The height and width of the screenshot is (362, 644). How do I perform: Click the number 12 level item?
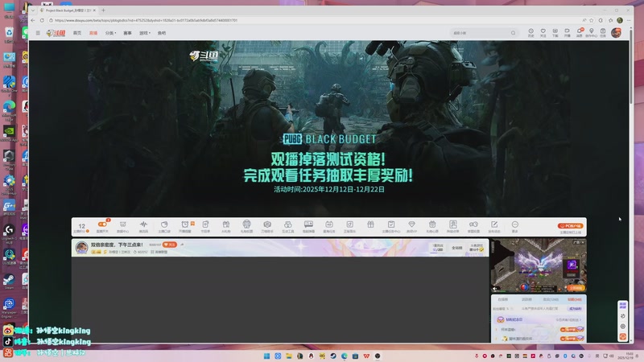point(82,228)
